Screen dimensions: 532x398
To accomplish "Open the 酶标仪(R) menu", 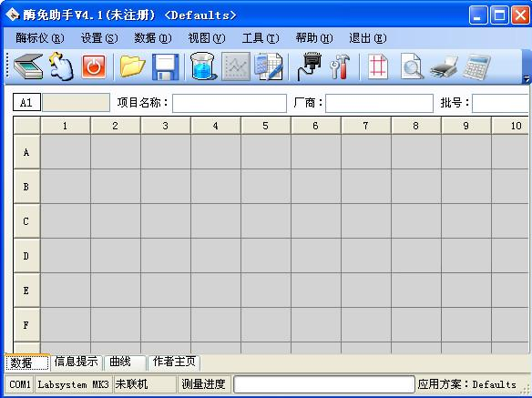I will tap(40, 38).
